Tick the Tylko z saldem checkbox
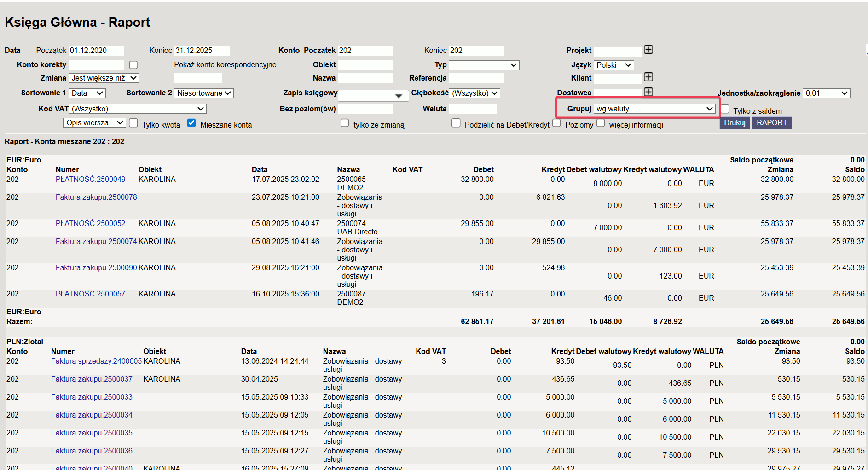Screen dimensions: 868x470 [725, 109]
